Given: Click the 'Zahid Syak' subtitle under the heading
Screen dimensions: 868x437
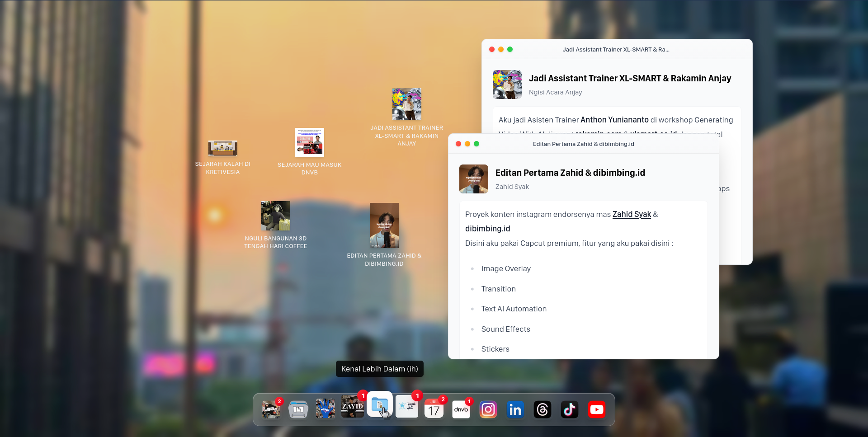Looking at the screenshot, I should pyautogui.click(x=512, y=187).
